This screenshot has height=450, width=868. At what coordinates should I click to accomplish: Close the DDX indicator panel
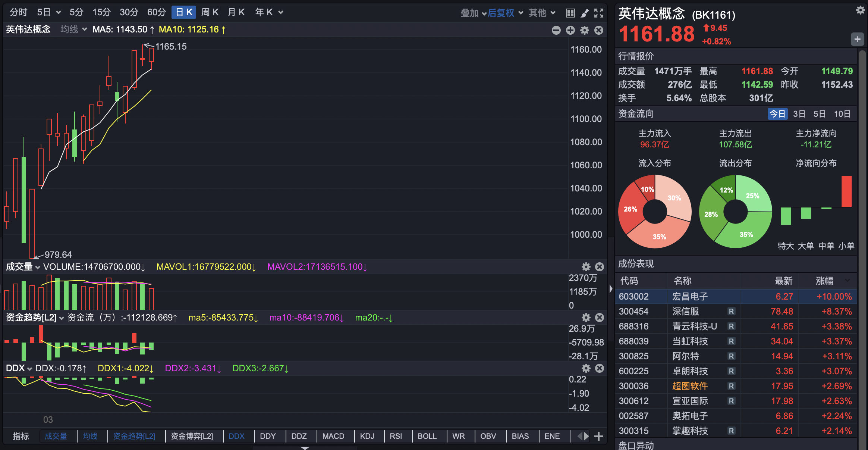(600, 368)
